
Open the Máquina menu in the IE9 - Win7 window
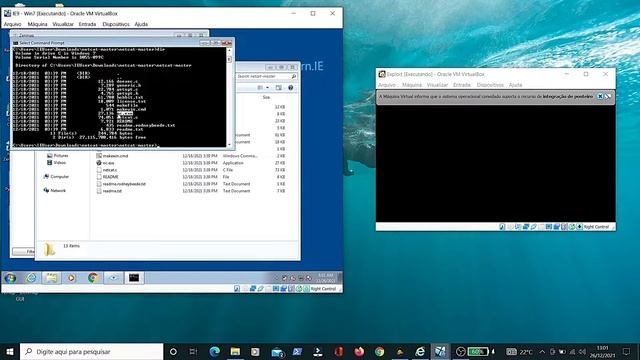pos(38,24)
